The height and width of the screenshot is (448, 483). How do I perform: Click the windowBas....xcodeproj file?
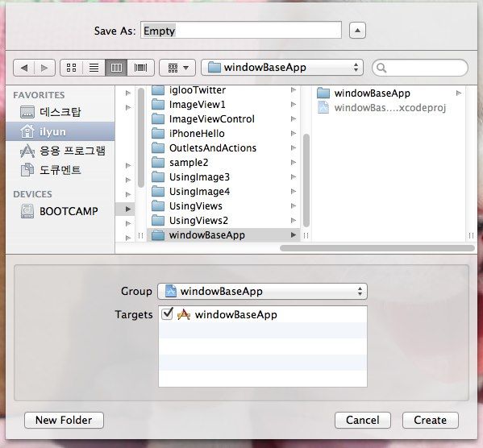pyautogui.click(x=389, y=107)
